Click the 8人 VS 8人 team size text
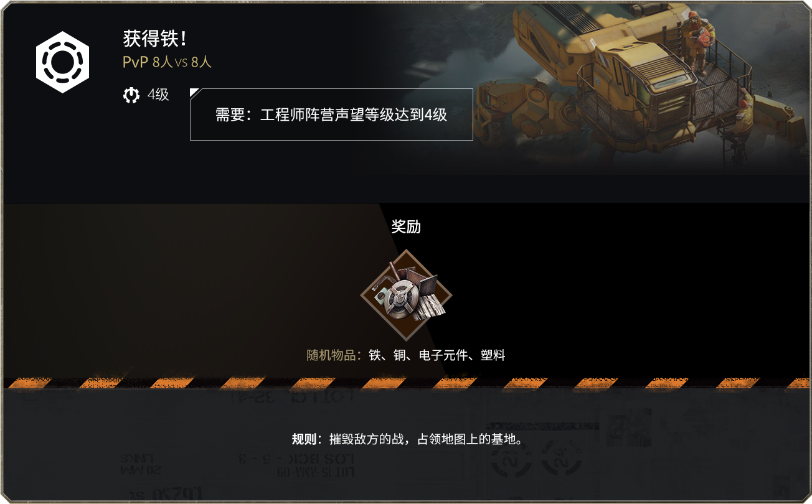812x504 pixels. [x=182, y=62]
